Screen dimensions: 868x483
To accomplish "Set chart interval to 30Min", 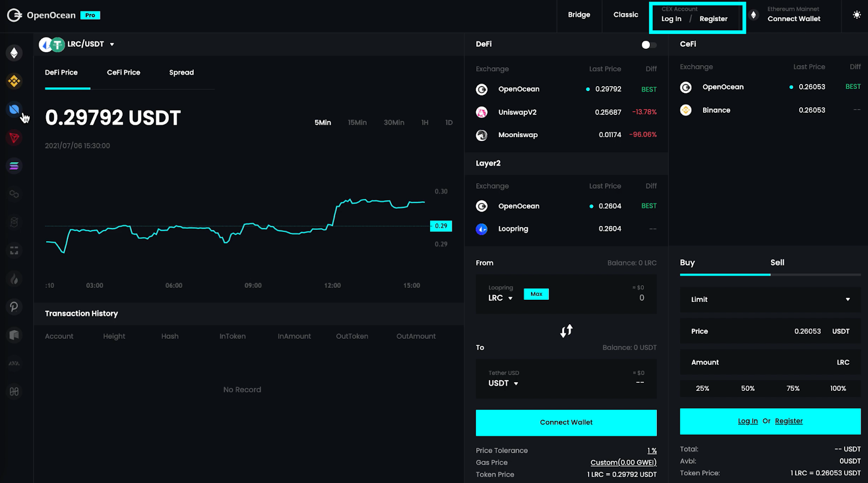I will point(394,123).
